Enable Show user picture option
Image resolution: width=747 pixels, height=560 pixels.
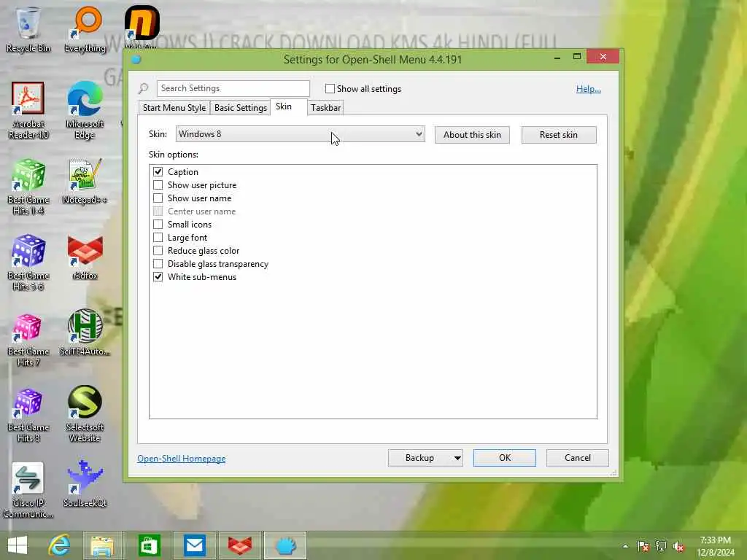click(158, 184)
